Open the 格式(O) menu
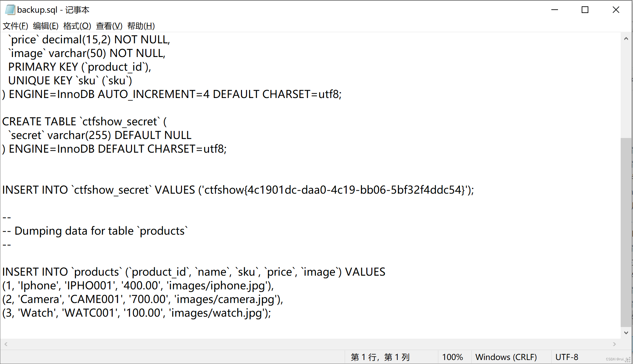633x364 pixels. tap(77, 26)
